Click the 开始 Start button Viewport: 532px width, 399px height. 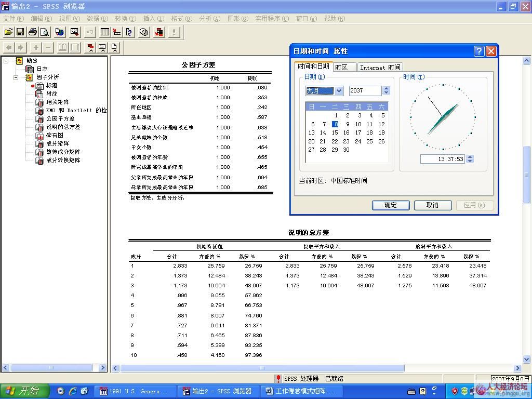(24, 391)
